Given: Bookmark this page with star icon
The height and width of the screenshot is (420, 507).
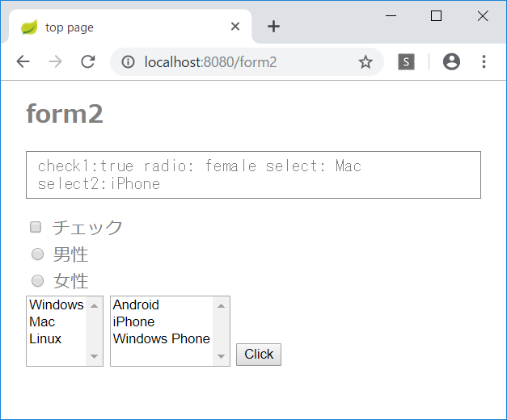Looking at the screenshot, I should pyautogui.click(x=365, y=62).
